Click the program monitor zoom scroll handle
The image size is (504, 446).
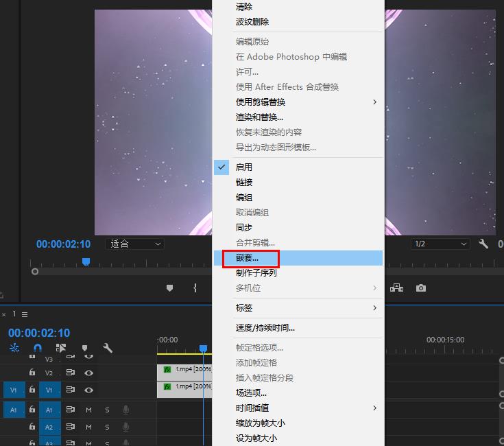click(x=35, y=272)
